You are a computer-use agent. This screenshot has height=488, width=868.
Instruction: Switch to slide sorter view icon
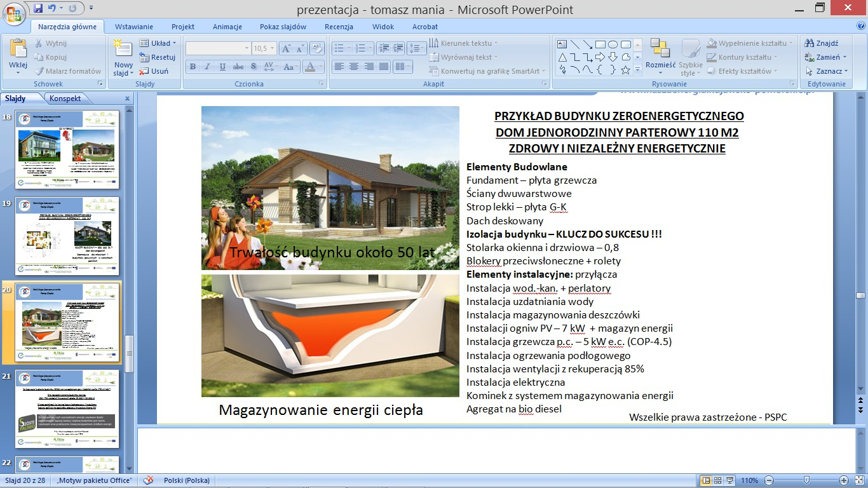(x=718, y=480)
